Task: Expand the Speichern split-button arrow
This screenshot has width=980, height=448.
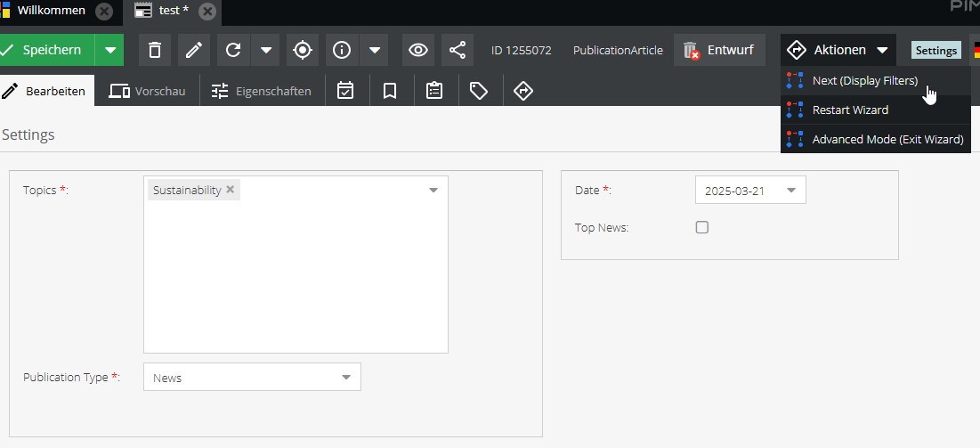Action: coord(109,50)
